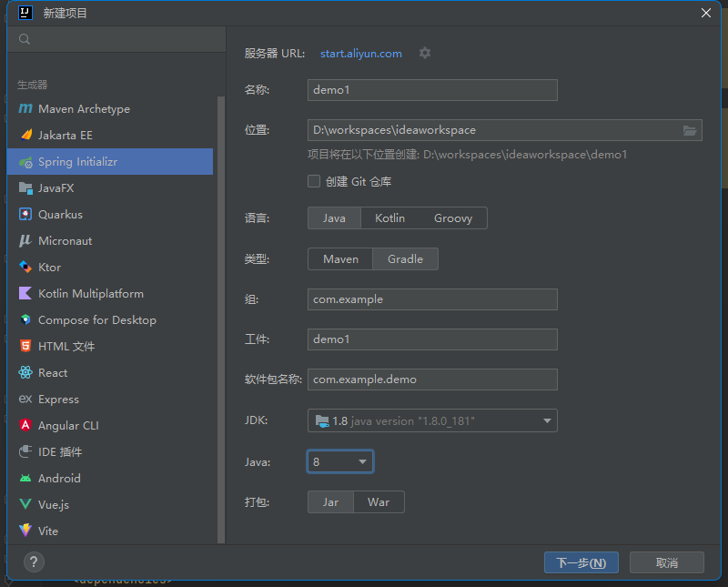Image resolution: width=728 pixels, height=587 pixels.
Task: Click the IntelliJ IDEA logo icon
Action: click(25, 13)
